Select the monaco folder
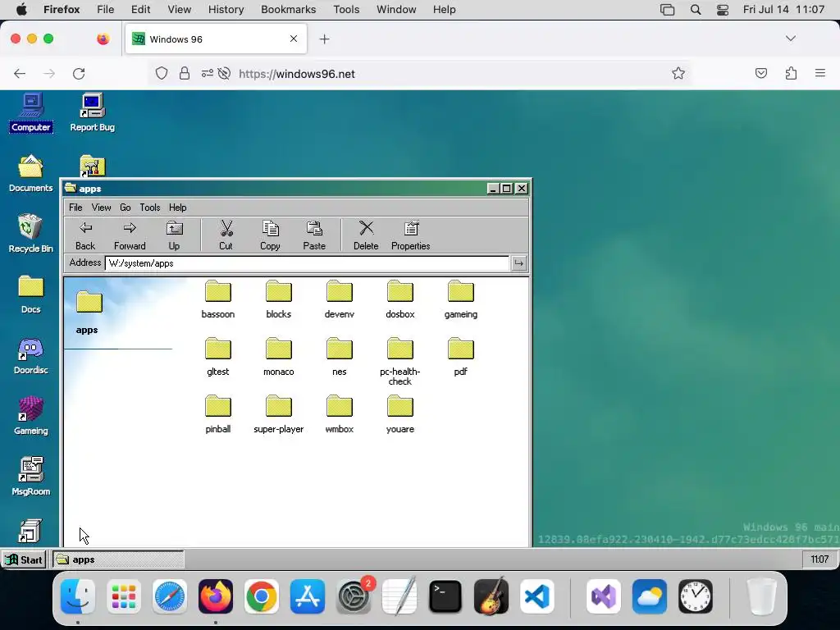This screenshot has height=630, width=840. pyautogui.click(x=279, y=357)
